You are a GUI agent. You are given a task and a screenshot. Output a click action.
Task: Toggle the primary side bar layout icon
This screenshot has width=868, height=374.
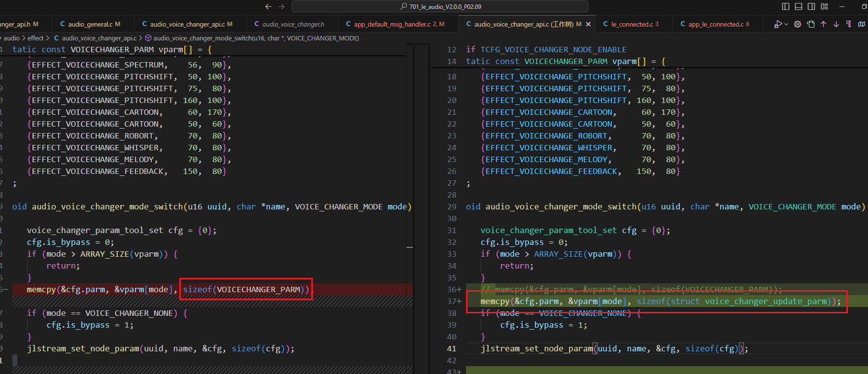click(786, 6)
